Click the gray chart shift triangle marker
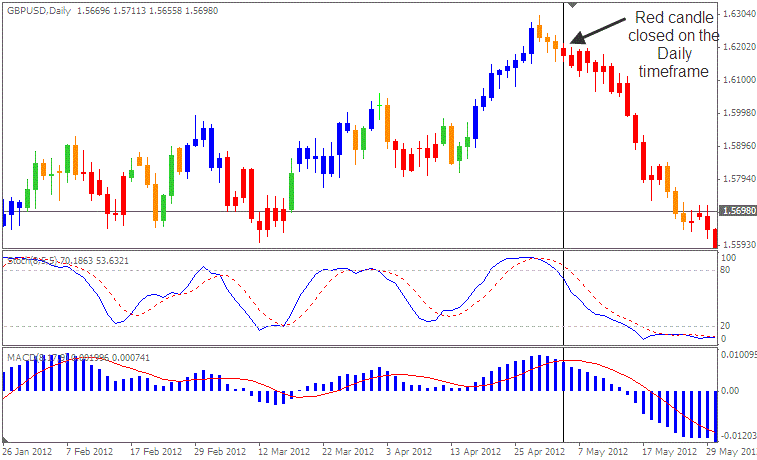This screenshot has width=757, height=460. point(573,5)
